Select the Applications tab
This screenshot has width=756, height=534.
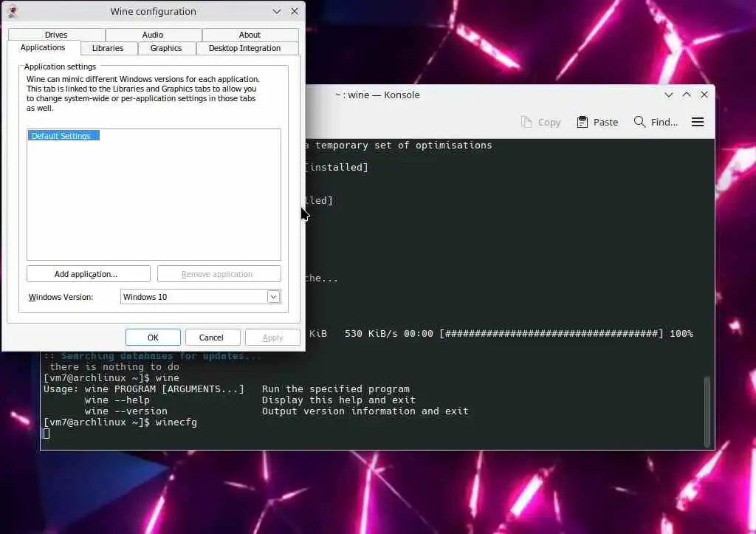click(x=43, y=47)
